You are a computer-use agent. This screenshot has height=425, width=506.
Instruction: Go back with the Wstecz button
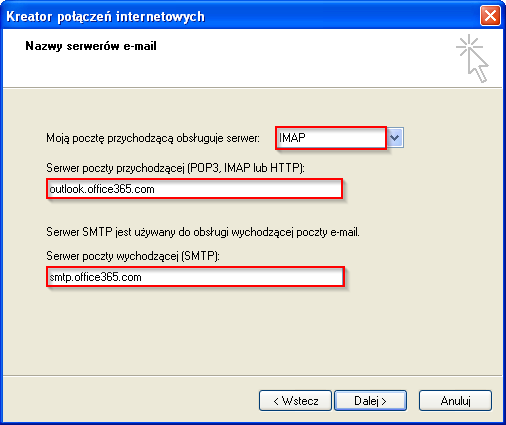pyautogui.click(x=295, y=400)
